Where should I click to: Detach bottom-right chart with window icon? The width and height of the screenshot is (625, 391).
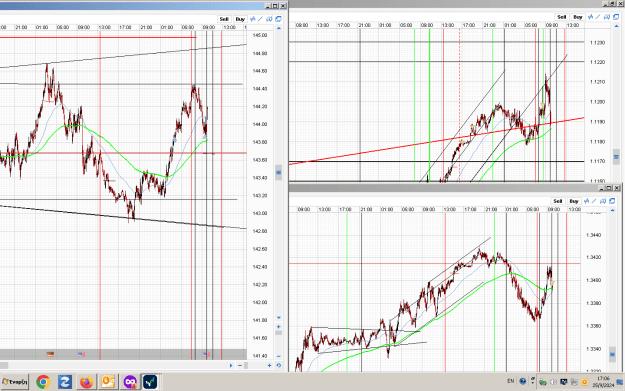click(612, 201)
